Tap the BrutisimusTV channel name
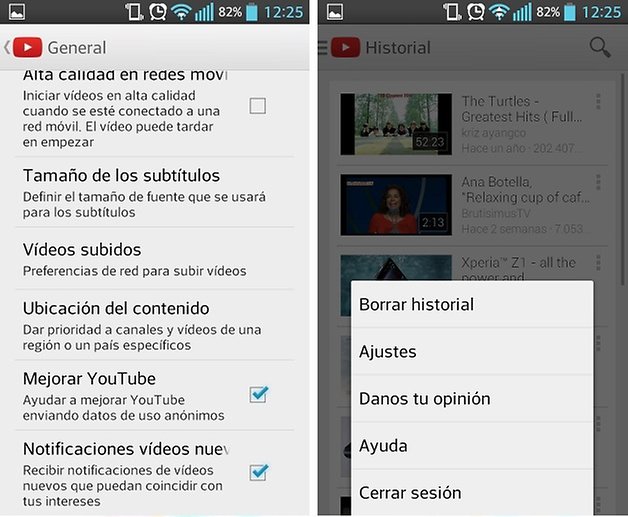Screen dimensions: 628x517 pos(496,213)
